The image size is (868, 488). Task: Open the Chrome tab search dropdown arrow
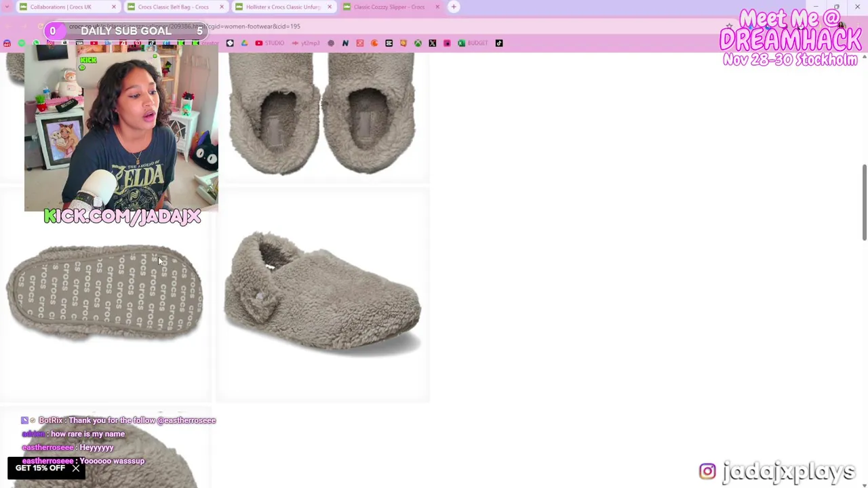pyautogui.click(x=7, y=7)
